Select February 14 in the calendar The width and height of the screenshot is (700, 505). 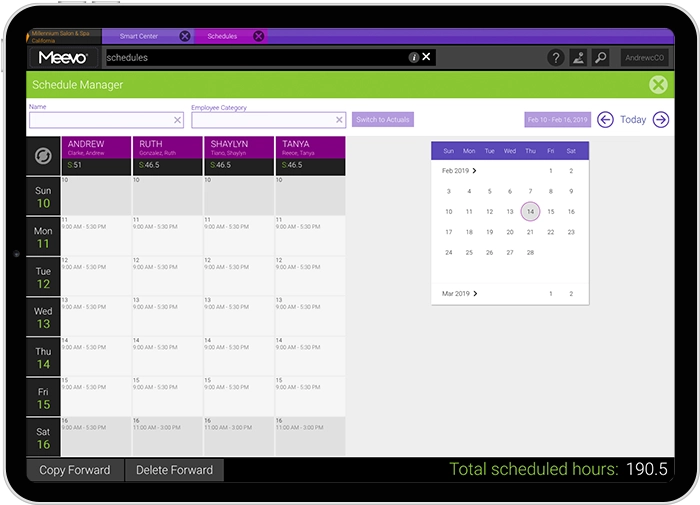530,212
